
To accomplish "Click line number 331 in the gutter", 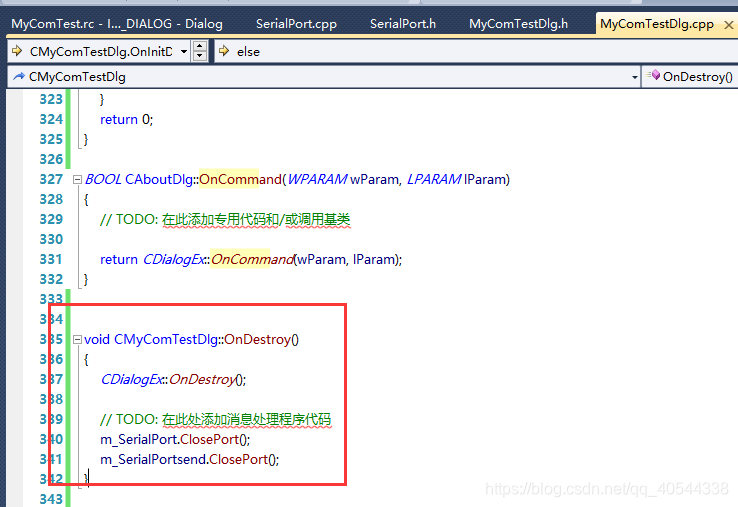I will click(51, 259).
